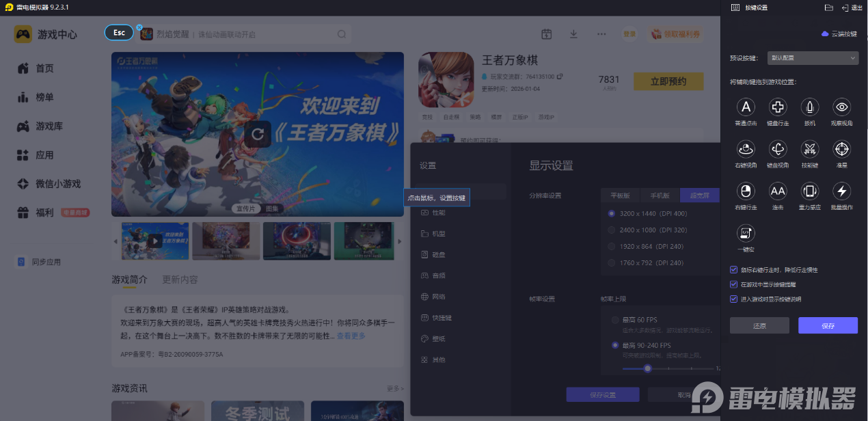Select the 键盘视角 key icon
The height and width of the screenshot is (421, 868).
click(x=778, y=148)
